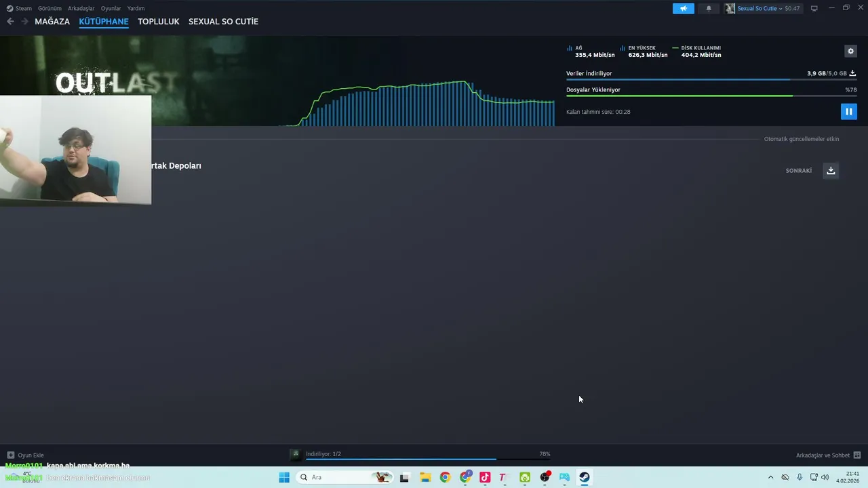
Task: Open the Steam menu
Action: coord(24,8)
